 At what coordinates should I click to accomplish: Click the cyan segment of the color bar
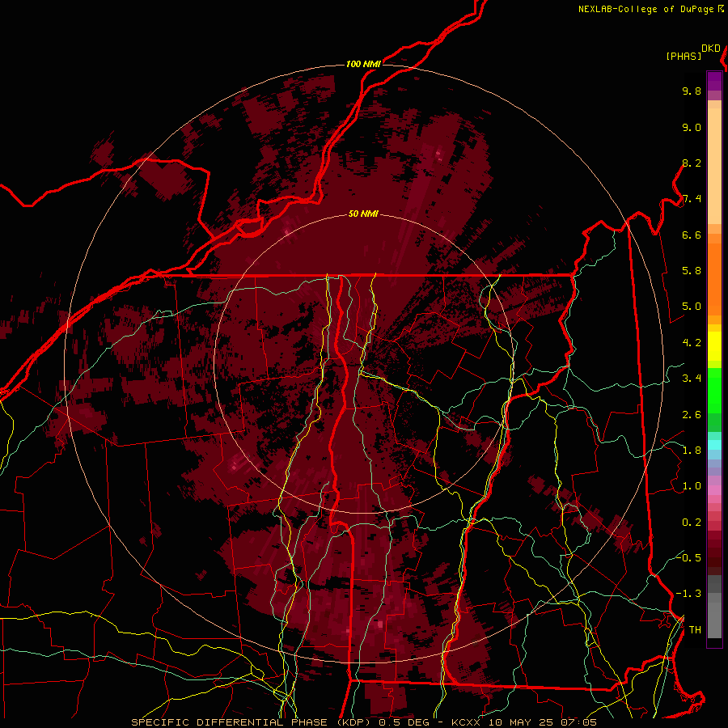714,445
